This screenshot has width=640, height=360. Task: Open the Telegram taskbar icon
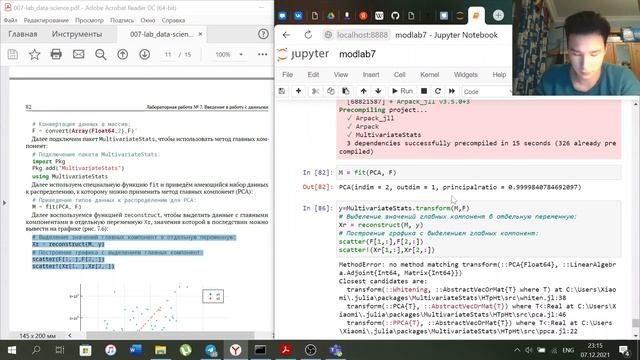(x=211, y=350)
